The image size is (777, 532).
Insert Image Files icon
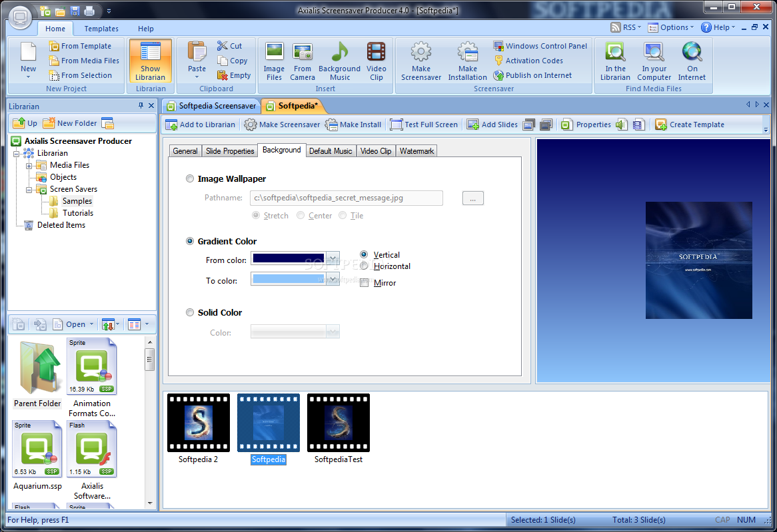(x=274, y=61)
